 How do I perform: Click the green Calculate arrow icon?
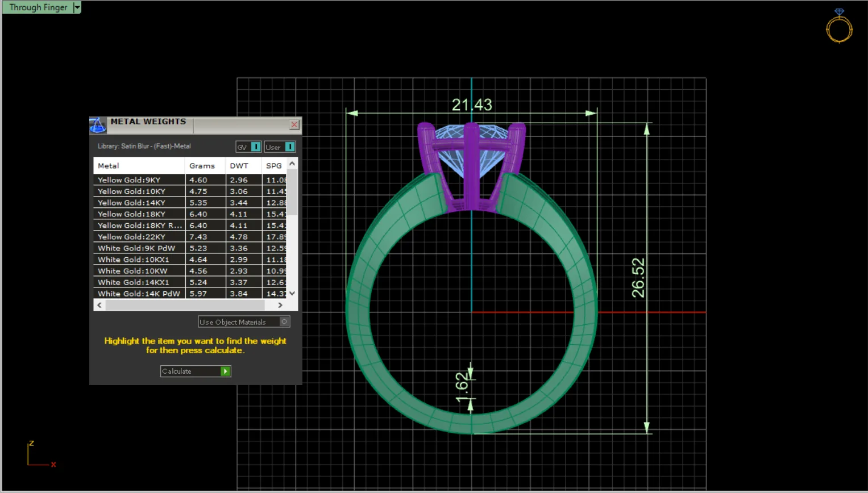(226, 371)
